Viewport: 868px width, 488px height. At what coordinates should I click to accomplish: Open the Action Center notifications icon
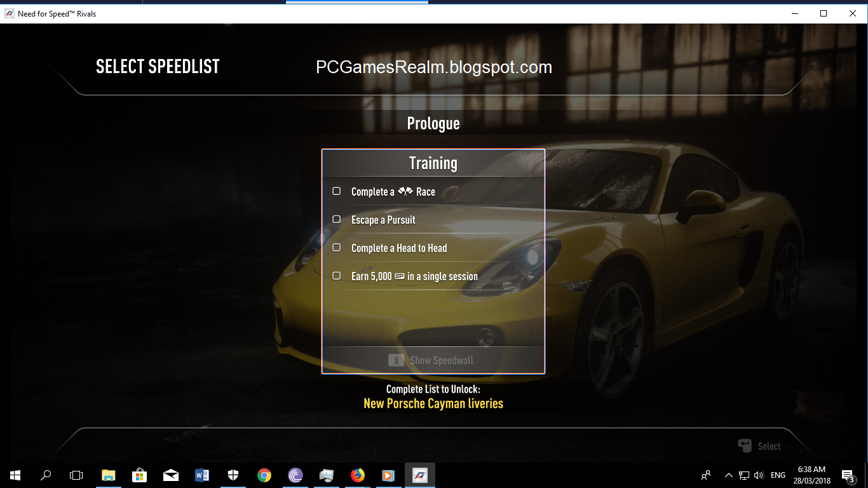pyautogui.click(x=848, y=475)
